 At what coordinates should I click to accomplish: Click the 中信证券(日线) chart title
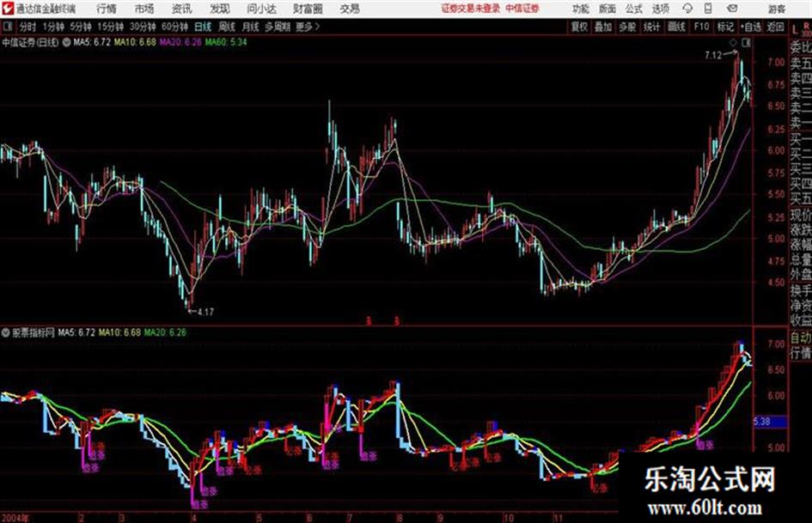[x=30, y=42]
